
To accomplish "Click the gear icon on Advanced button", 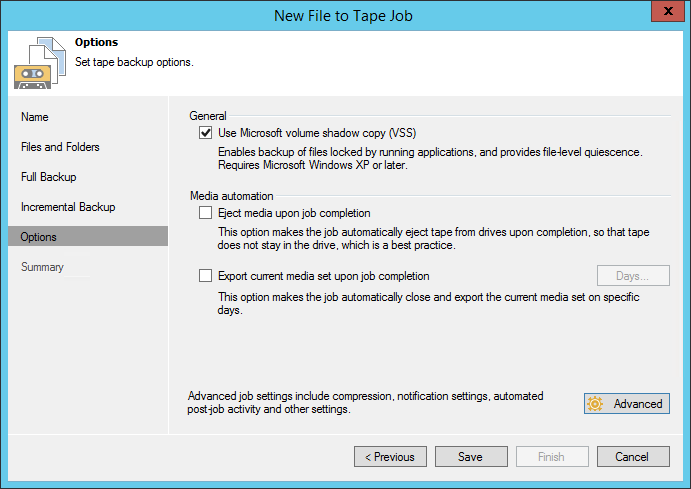I will [x=595, y=404].
